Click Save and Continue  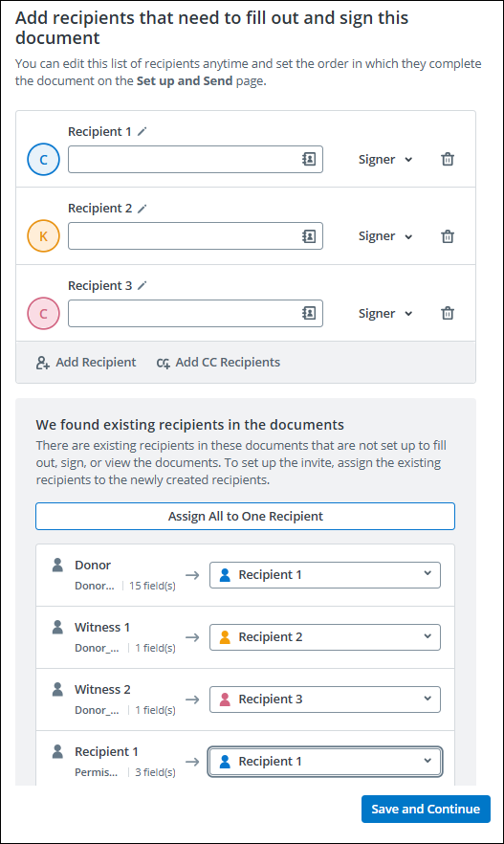coord(426,809)
